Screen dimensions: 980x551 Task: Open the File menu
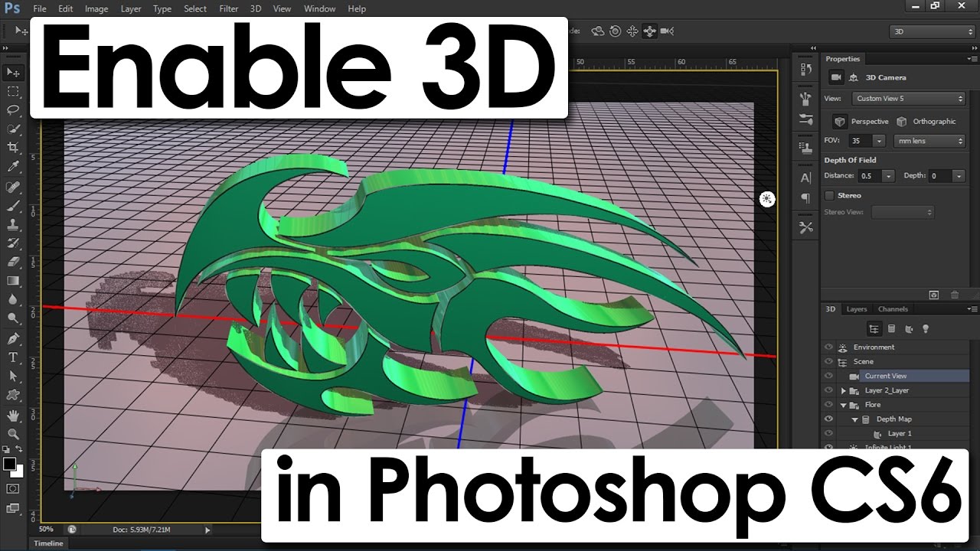[x=40, y=9]
